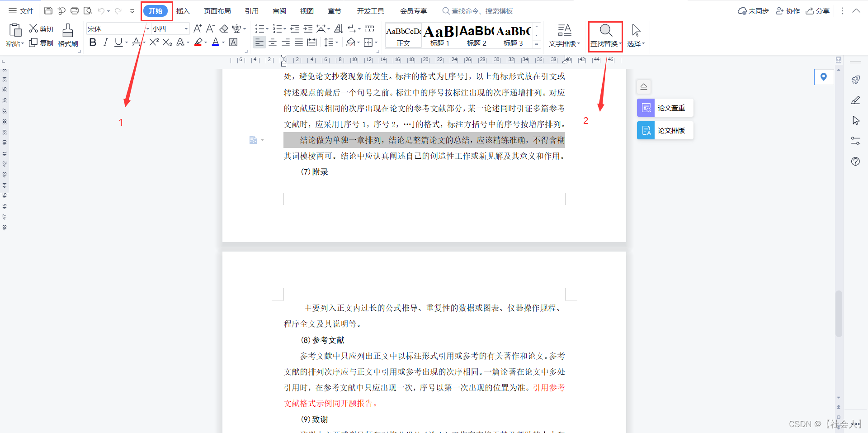Click the Undo arrow

coord(101,11)
